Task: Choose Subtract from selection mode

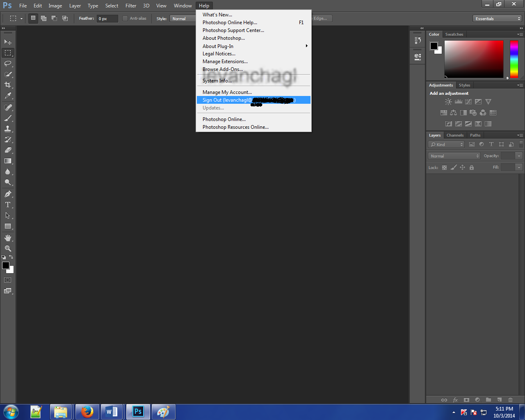Action: coord(54,18)
